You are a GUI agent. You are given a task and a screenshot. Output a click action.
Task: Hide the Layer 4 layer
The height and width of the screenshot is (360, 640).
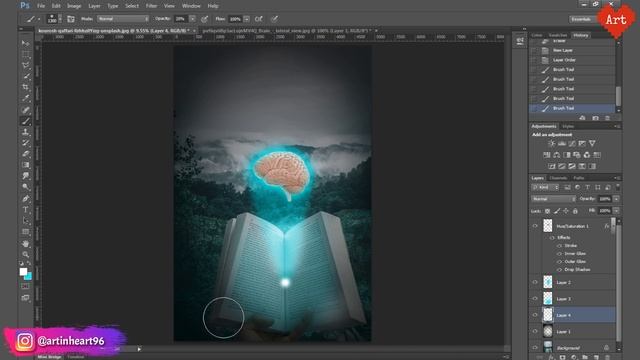[535, 315]
